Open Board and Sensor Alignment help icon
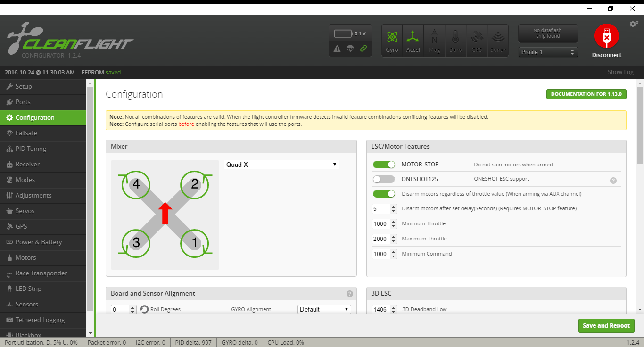Screen dimensions: 644x347 (350, 293)
